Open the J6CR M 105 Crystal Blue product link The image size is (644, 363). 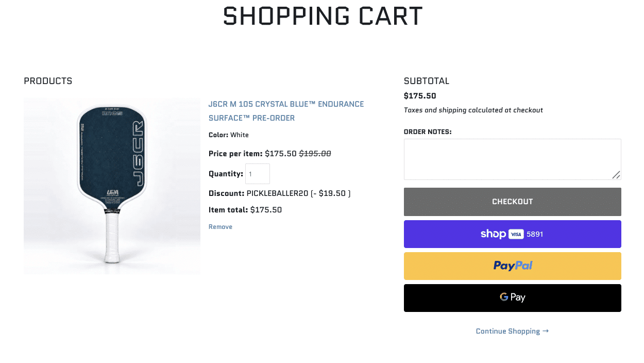(x=286, y=111)
